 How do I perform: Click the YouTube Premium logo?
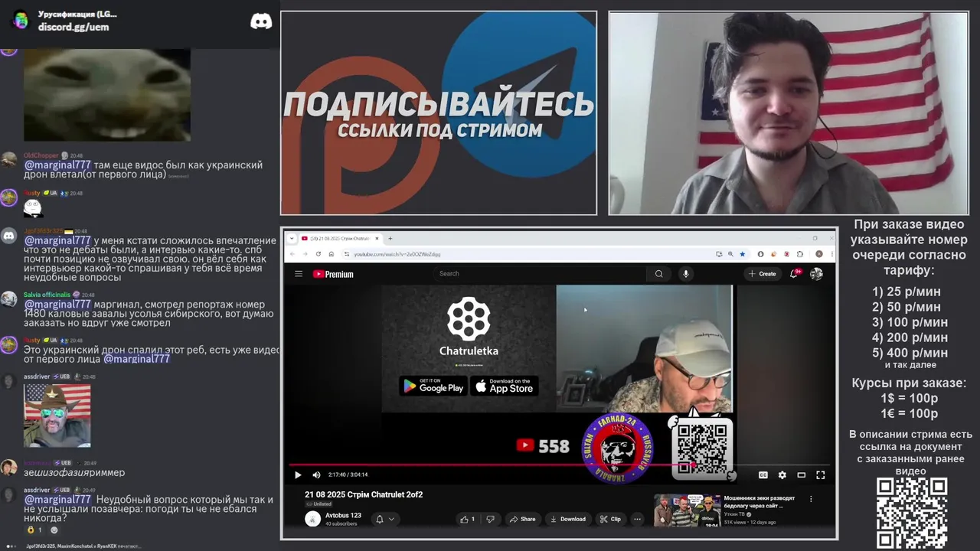333,274
